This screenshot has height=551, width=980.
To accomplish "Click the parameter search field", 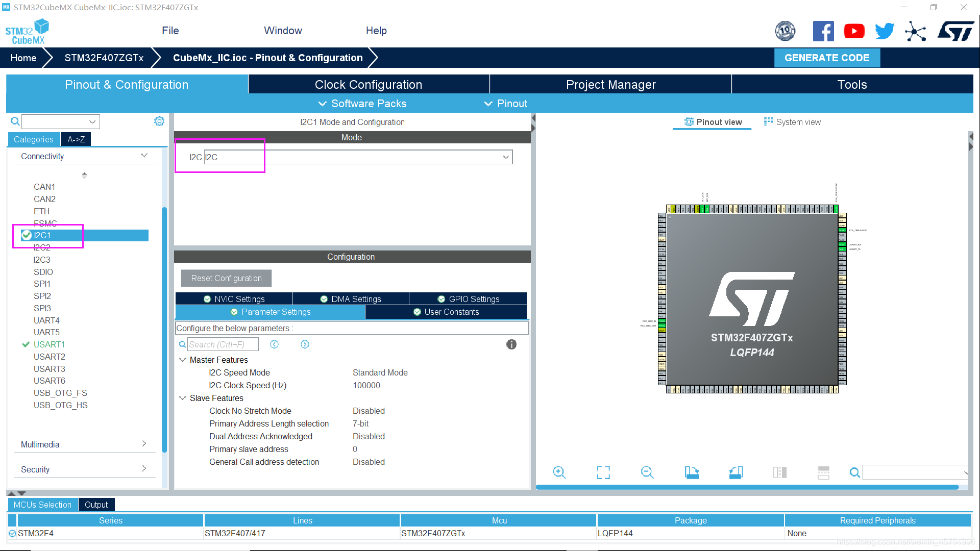I will pos(223,344).
